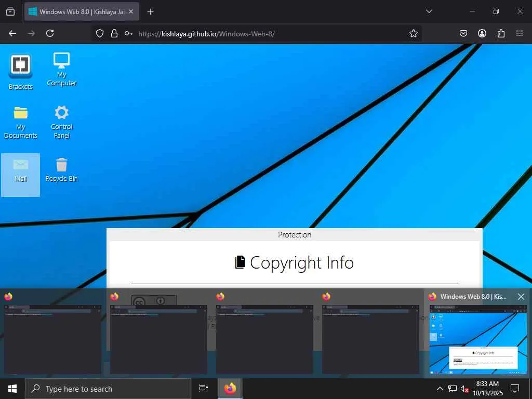Close the Windows Web 8.0 tab
532x399 pixels.
pos(131,11)
